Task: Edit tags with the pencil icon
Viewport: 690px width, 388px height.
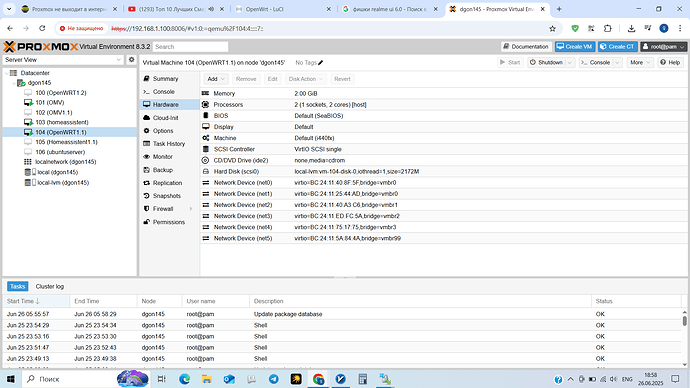Action: (x=321, y=62)
